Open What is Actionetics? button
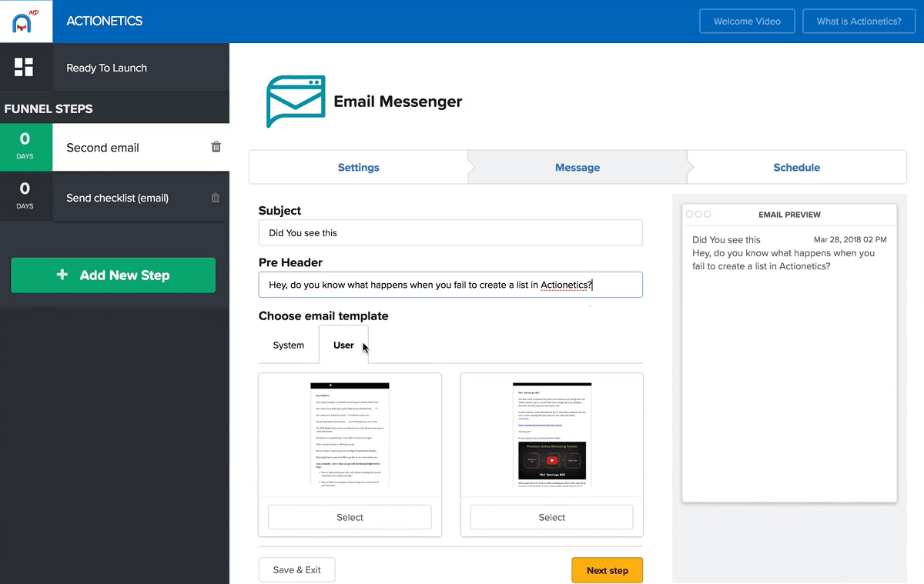The image size is (924, 584). click(859, 22)
